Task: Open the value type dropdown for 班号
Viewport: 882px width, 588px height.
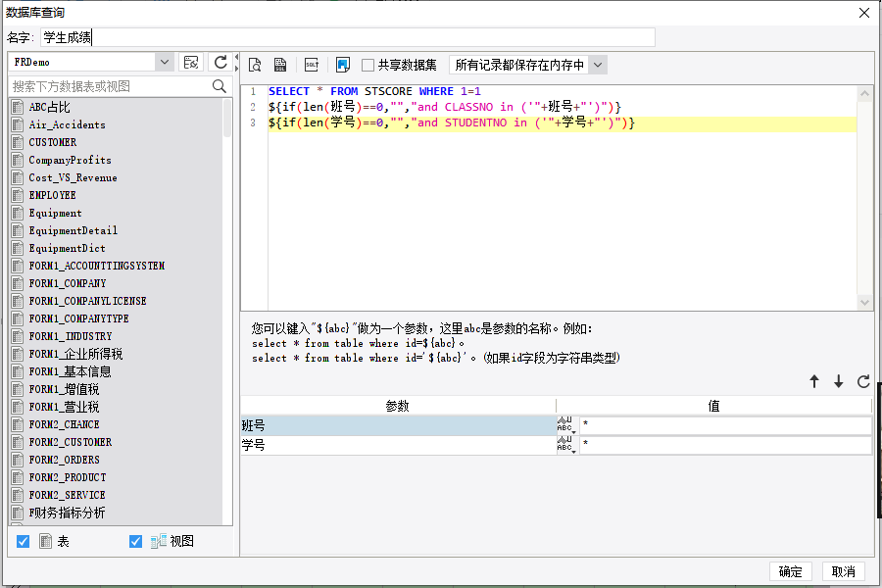Action: pyautogui.click(x=566, y=425)
